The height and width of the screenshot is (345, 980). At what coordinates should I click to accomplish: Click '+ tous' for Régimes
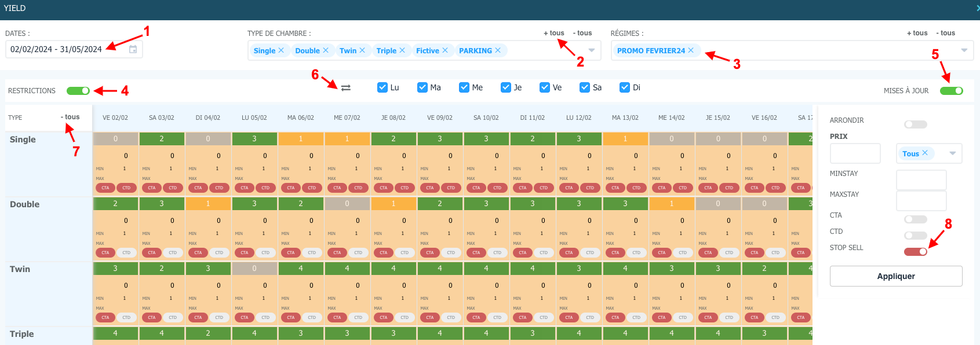[917, 33]
